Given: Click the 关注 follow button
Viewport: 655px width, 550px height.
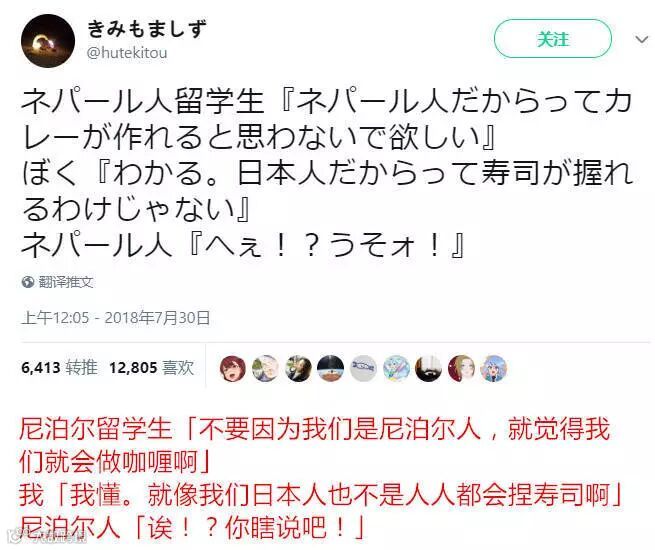Looking at the screenshot, I should pyautogui.click(x=552, y=39).
